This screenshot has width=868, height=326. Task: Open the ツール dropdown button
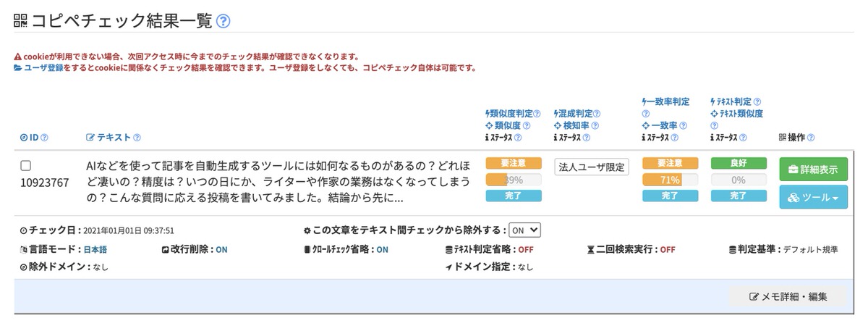click(x=813, y=197)
